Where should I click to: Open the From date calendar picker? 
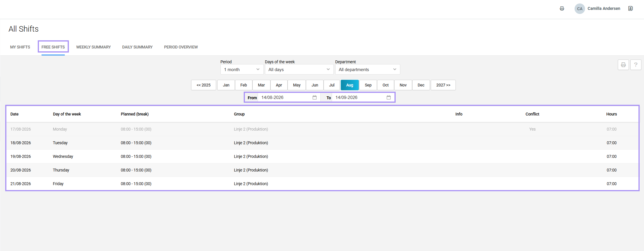[314, 97]
